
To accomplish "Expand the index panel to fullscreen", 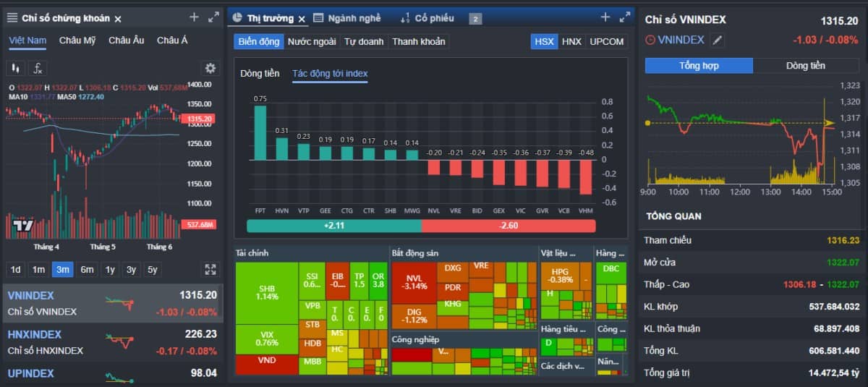I will (x=213, y=17).
